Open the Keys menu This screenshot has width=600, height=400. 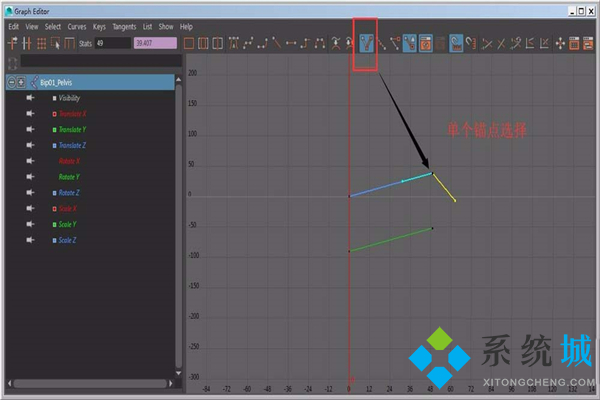99,26
